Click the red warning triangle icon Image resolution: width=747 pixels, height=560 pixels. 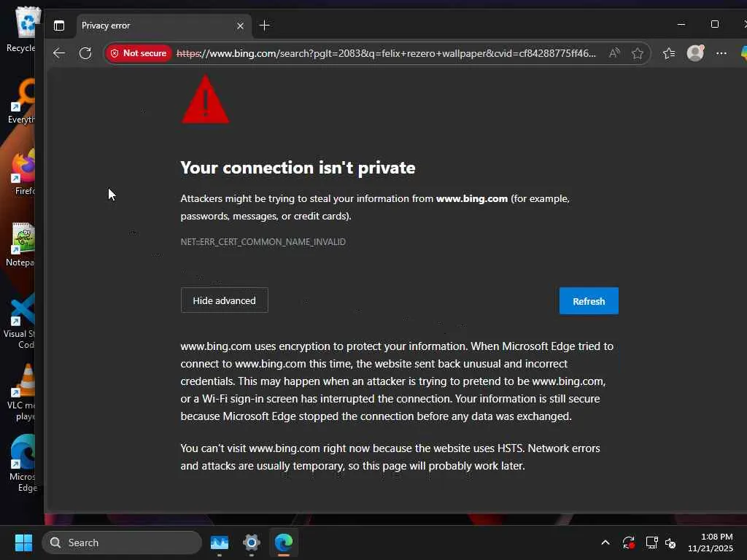pyautogui.click(x=205, y=99)
